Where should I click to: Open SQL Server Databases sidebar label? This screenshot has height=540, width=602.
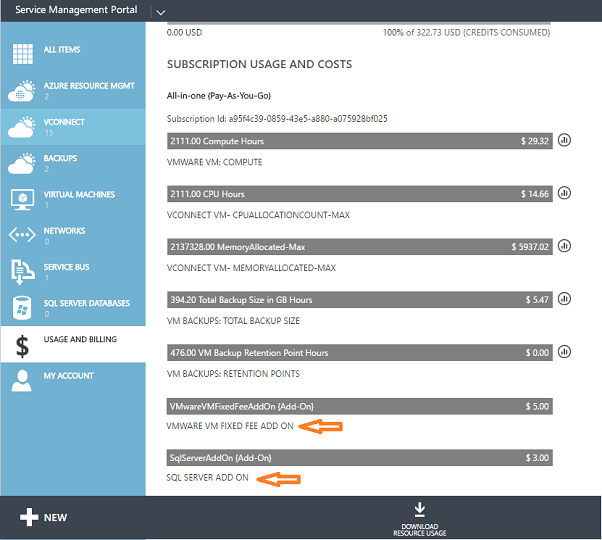click(x=87, y=303)
